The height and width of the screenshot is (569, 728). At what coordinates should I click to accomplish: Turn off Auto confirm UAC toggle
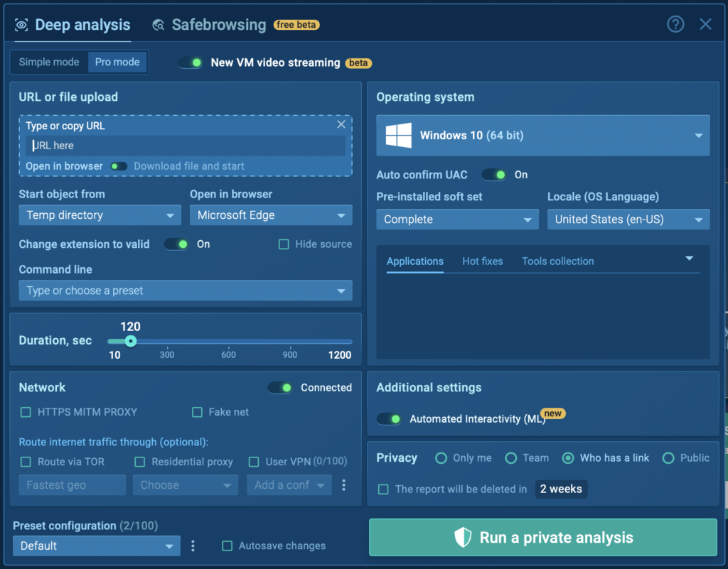coord(494,175)
